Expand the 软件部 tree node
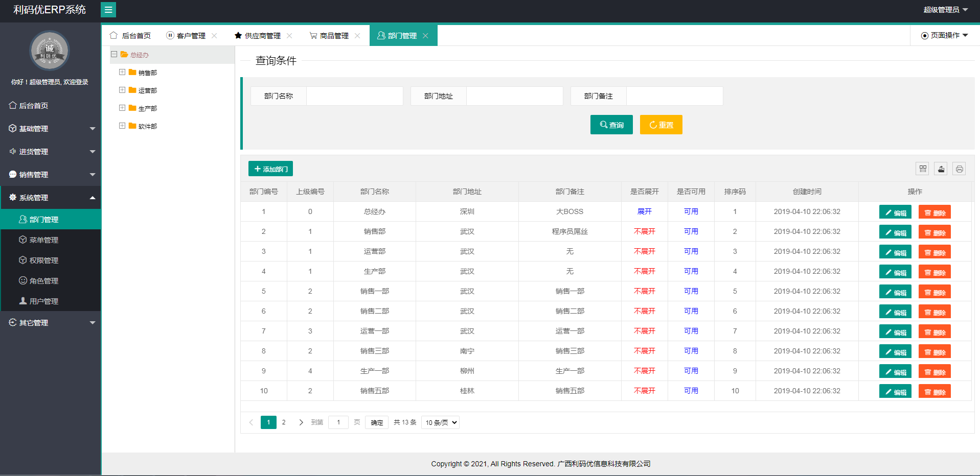Viewport: 980px width, 476px height. [x=122, y=126]
